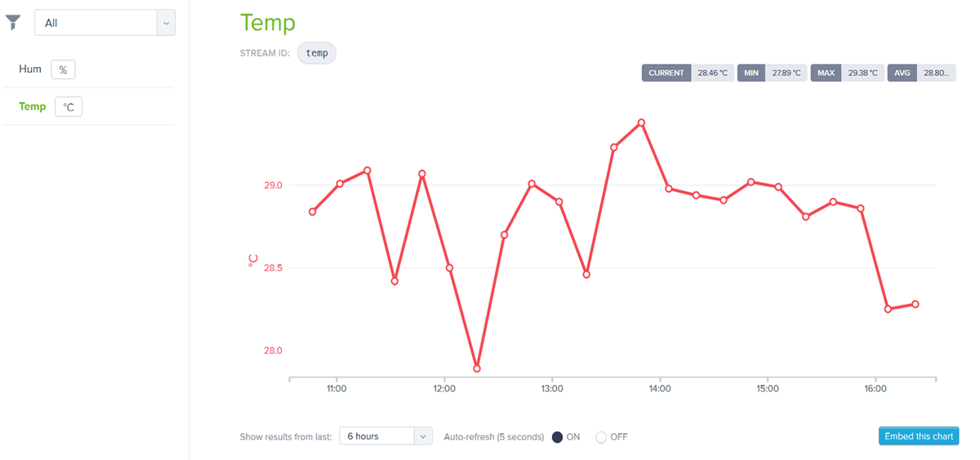Viewport: 980px width, 460px height.
Task: Click the highest data point on chart
Action: pyautogui.click(x=641, y=123)
